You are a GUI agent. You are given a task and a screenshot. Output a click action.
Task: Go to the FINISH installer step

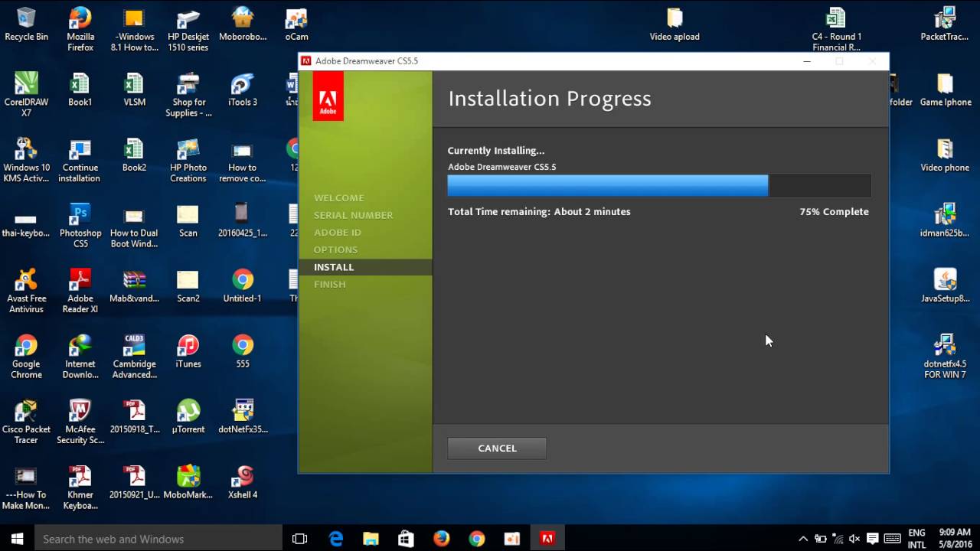click(x=330, y=284)
